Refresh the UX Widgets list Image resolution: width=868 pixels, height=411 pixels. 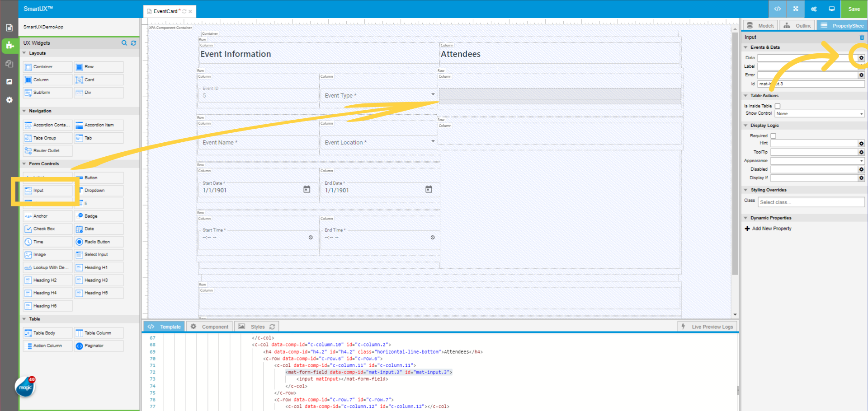coord(133,43)
